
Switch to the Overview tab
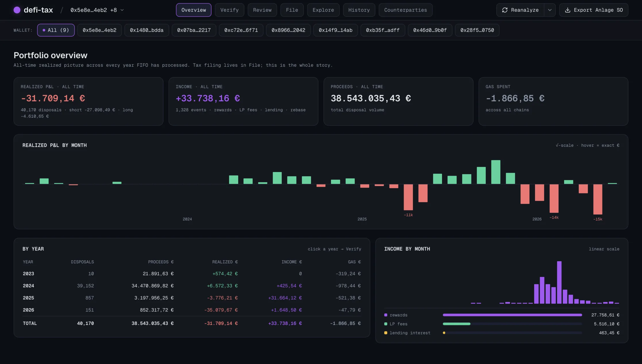click(x=193, y=10)
